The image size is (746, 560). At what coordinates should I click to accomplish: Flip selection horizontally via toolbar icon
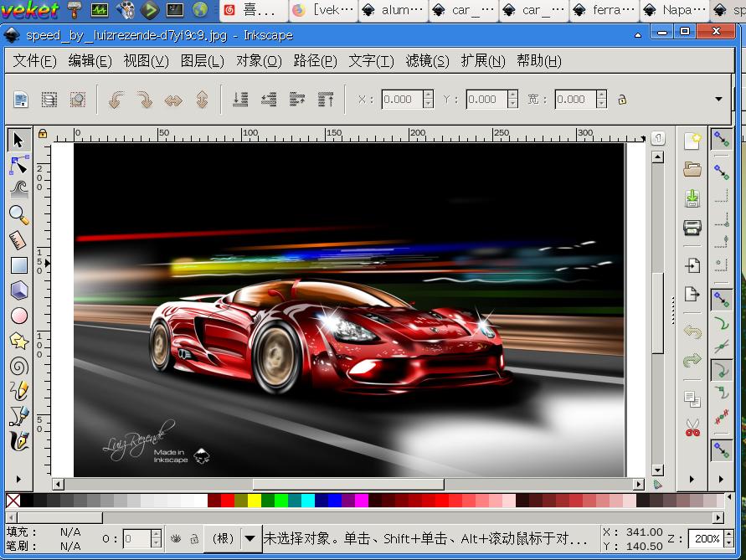pos(173,100)
